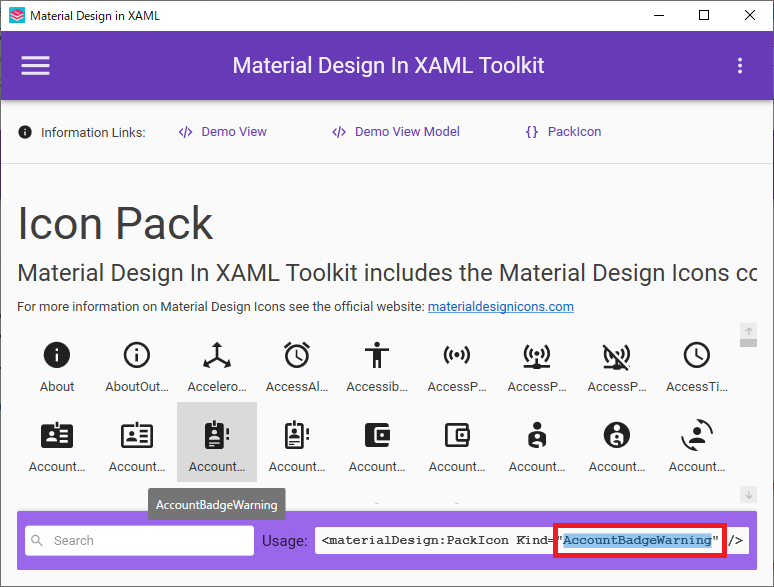Open the hamburger navigation menu

(36, 66)
